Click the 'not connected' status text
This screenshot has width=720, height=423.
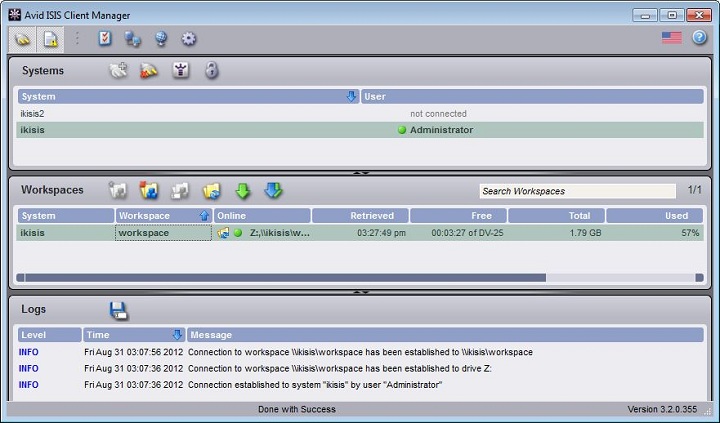tap(438, 113)
